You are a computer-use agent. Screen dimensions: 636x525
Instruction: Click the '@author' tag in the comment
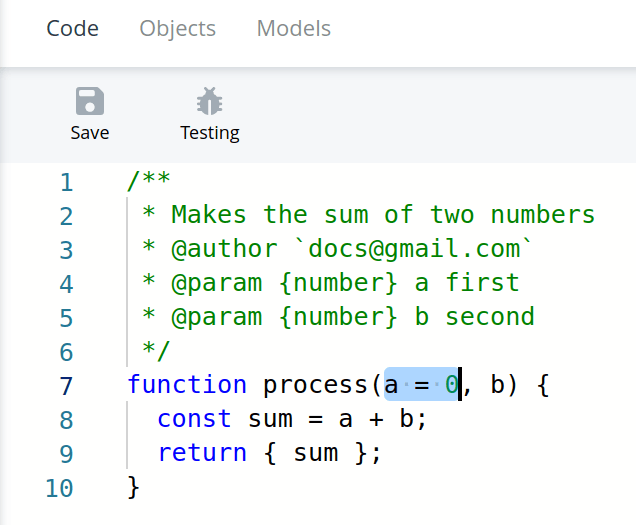(224, 249)
